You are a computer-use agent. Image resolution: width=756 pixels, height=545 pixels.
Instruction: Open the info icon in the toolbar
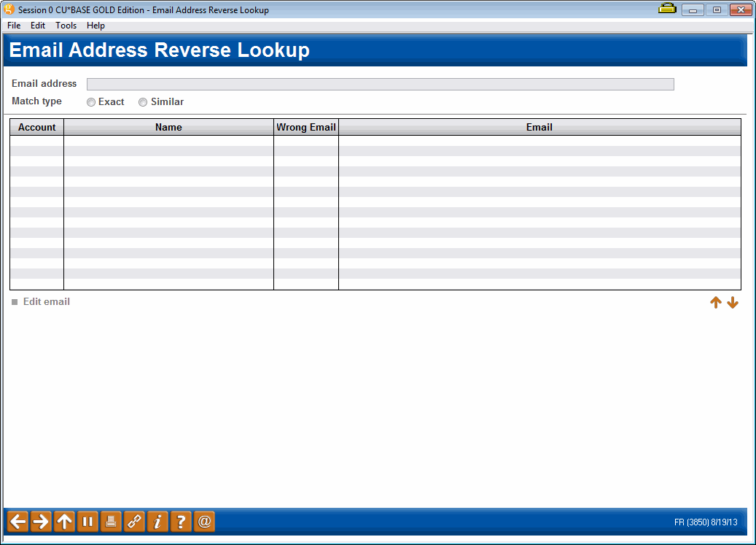tap(157, 521)
